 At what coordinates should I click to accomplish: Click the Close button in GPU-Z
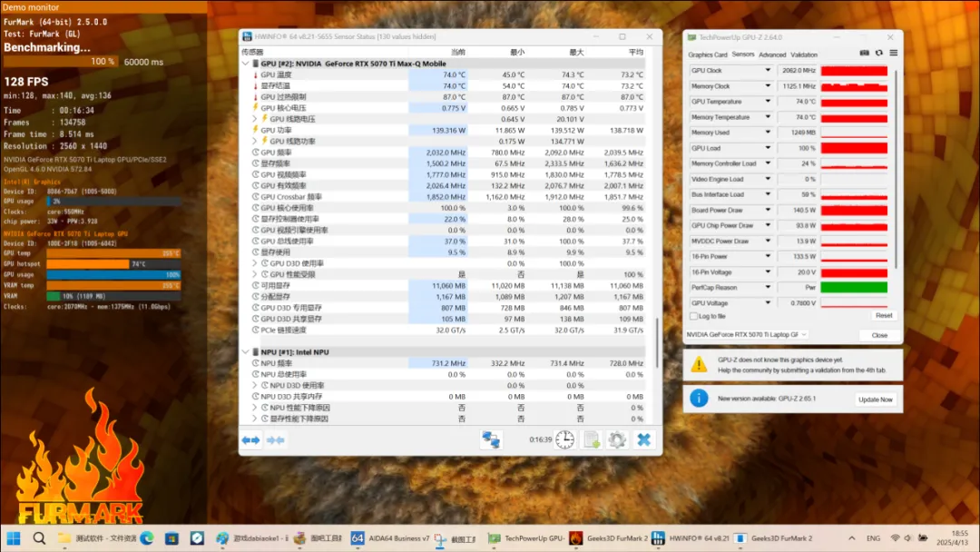879,335
